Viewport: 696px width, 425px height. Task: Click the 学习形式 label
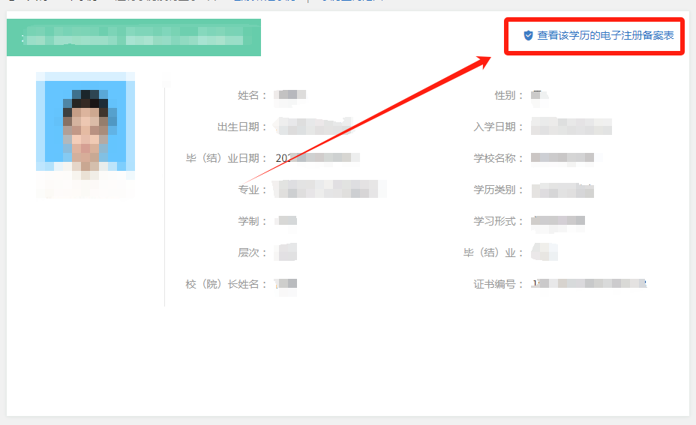click(x=495, y=221)
